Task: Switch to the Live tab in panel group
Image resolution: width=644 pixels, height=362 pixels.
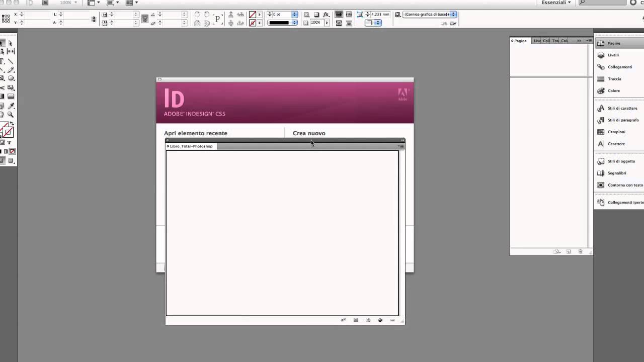Action: point(537,41)
